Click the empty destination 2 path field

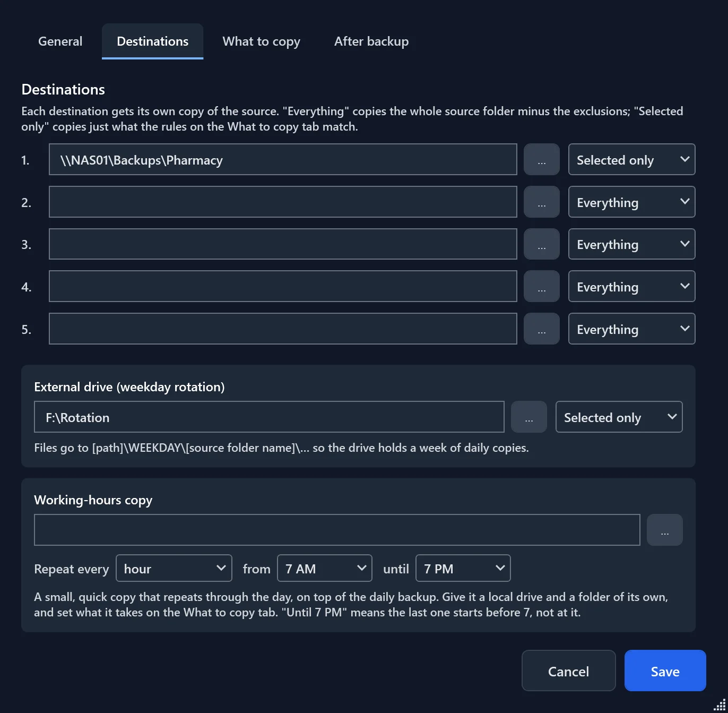coord(283,202)
